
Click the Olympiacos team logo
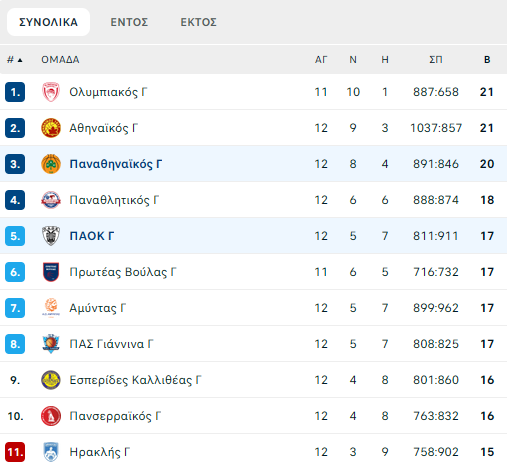51,92
